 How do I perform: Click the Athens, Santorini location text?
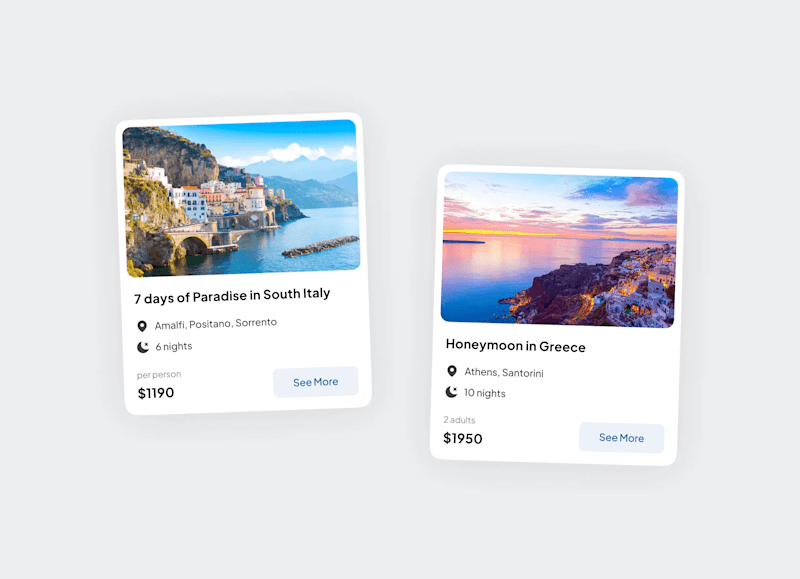click(504, 372)
